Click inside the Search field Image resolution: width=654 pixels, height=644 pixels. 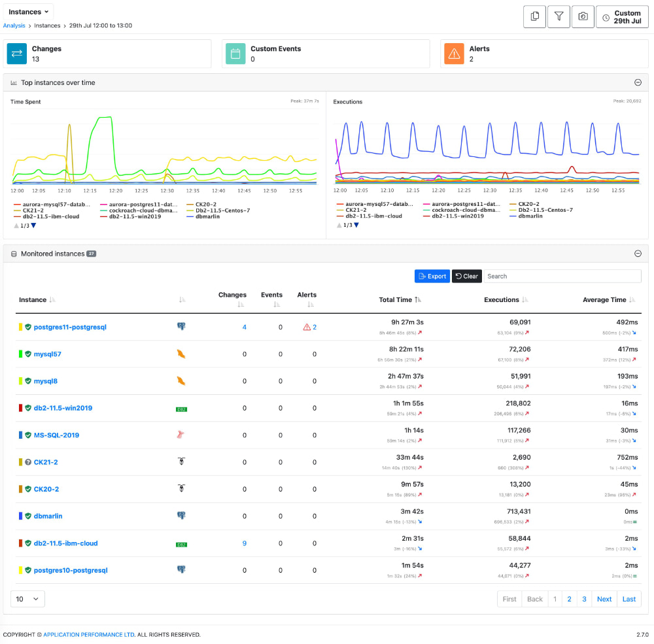(562, 276)
